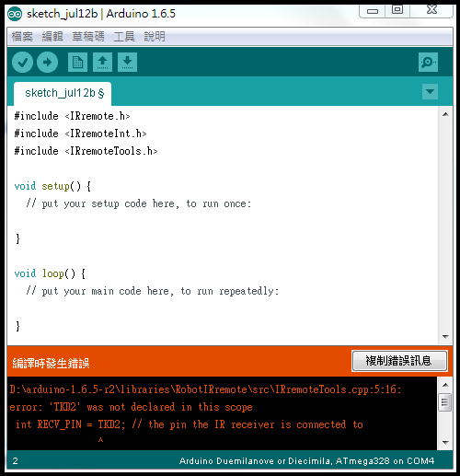
Task: Click the line #include <IRremoteInt.h>
Action: (80, 134)
